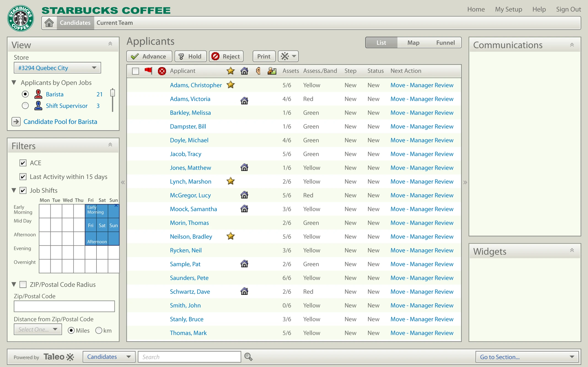Viewport: 588px width, 367px height.
Task: Open the distance Select One dropdown
Action: pyautogui.click(x=38, y=329)
